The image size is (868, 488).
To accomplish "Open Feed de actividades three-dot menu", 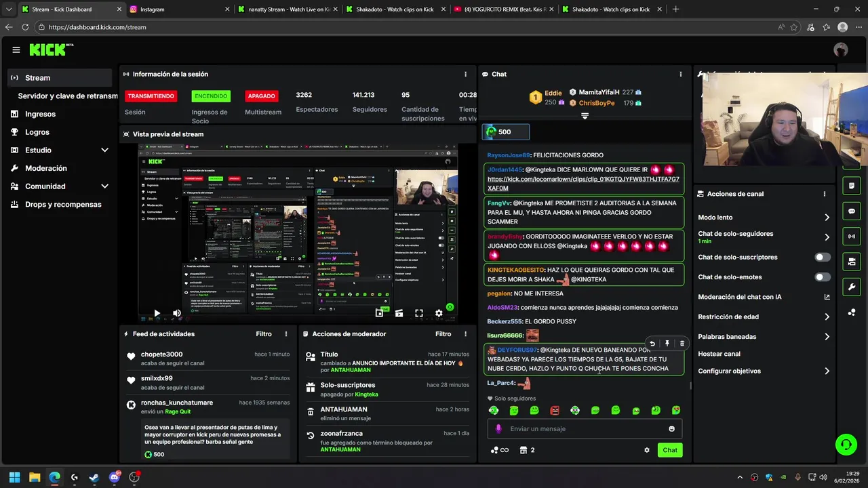I will 286,334.
